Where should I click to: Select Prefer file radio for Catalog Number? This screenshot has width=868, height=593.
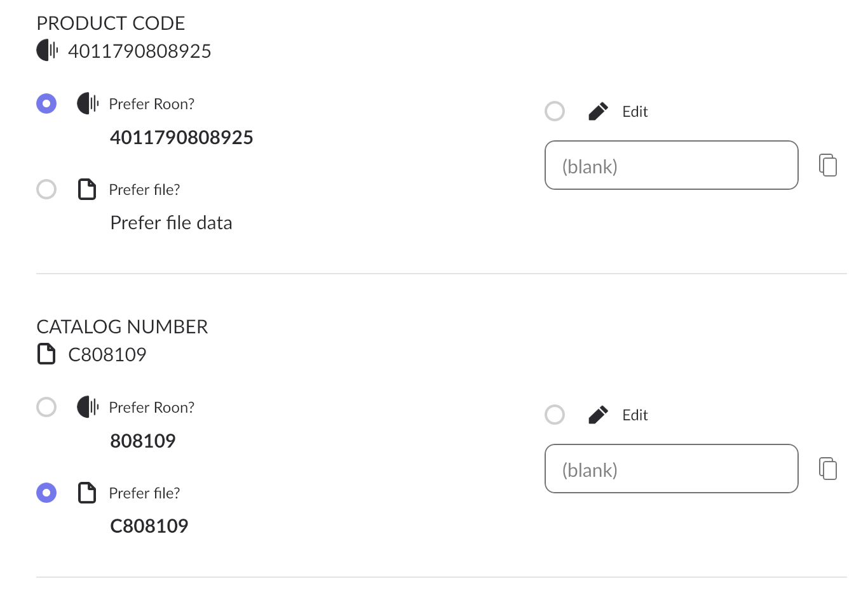click(46, 493)
